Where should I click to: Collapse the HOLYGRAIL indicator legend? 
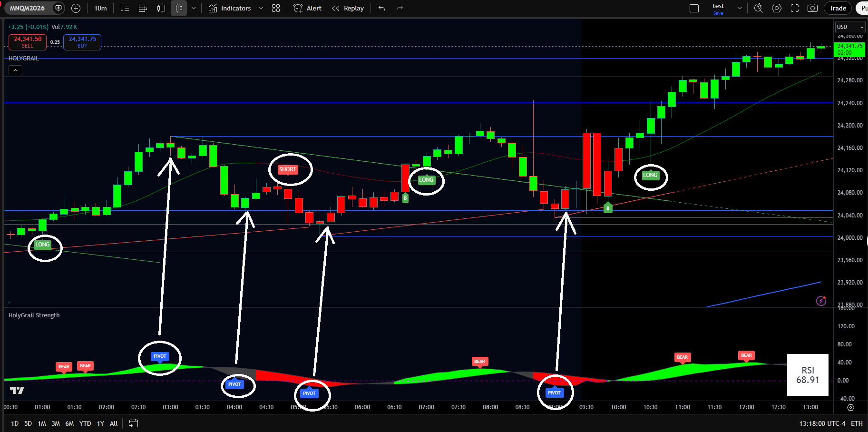point(15,70)
